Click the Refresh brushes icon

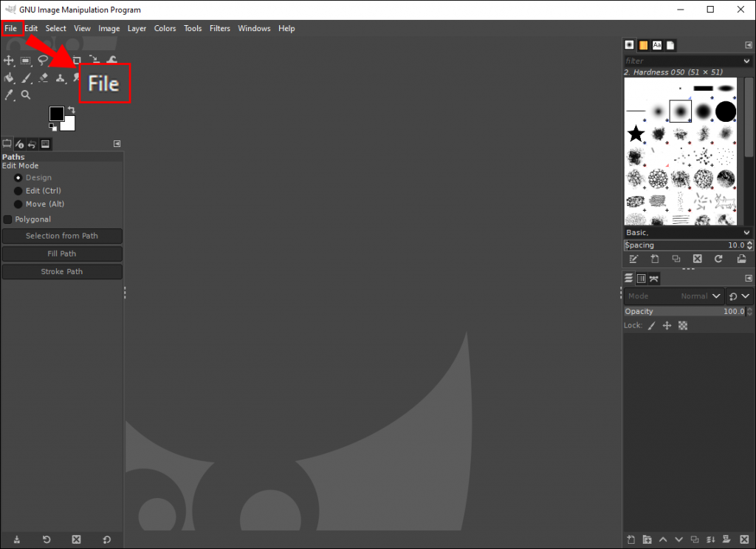point(718,259)
